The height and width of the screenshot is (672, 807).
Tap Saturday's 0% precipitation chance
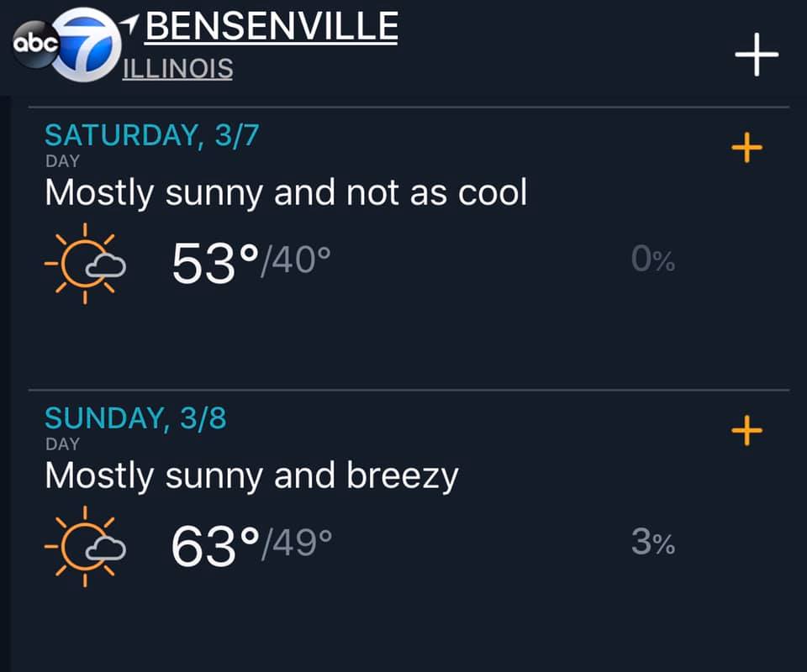pyautogui.click(x=653, y=262)
